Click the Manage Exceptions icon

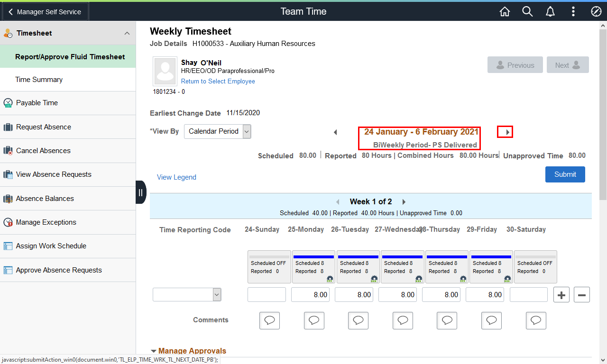[8, 222]
